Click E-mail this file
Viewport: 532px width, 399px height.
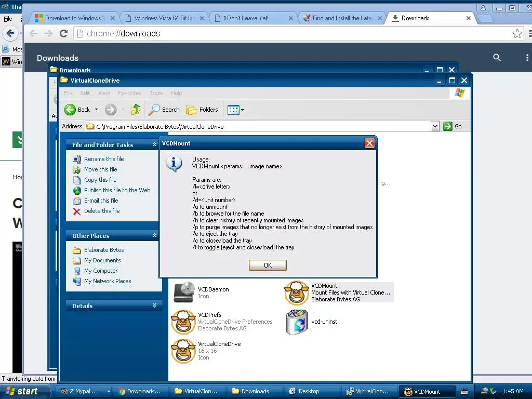[101, 201]
